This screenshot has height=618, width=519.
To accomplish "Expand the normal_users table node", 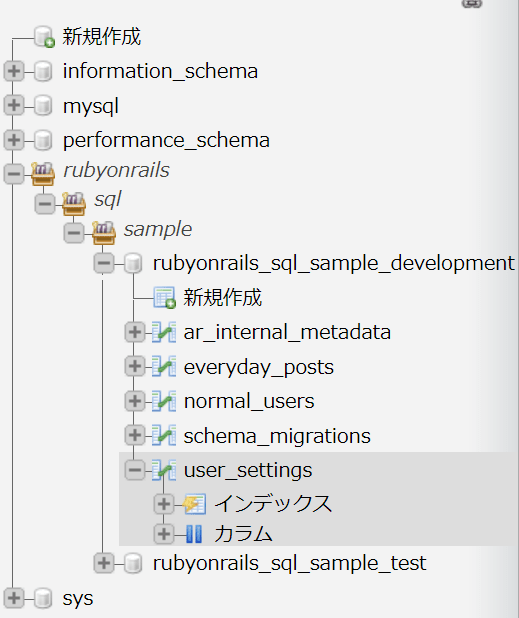I will point(135,401).
